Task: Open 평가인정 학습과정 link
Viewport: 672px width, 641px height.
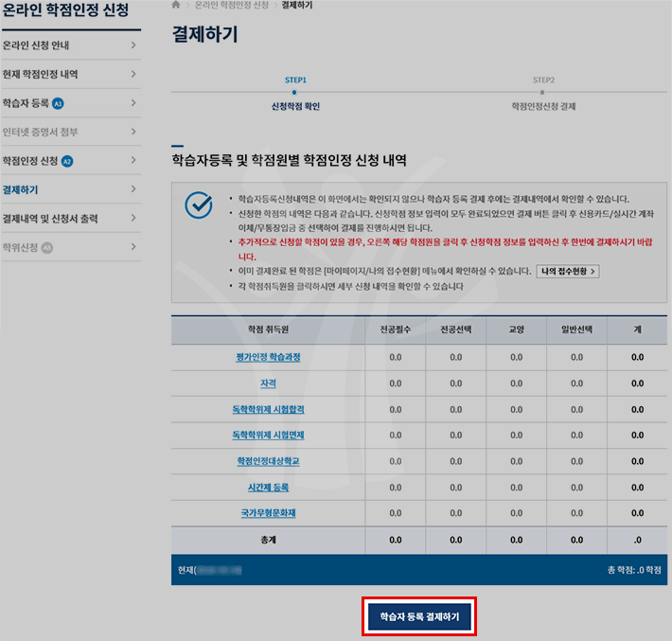Action: [x=269, y=358]
